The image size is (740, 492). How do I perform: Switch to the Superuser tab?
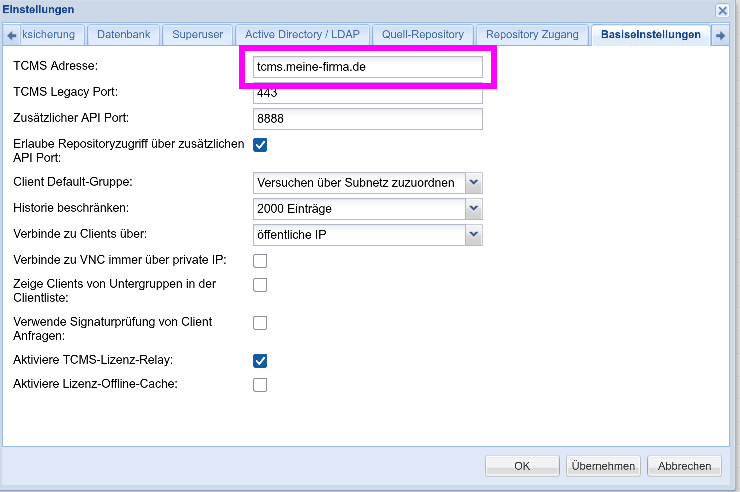click(x=197, y=34)
